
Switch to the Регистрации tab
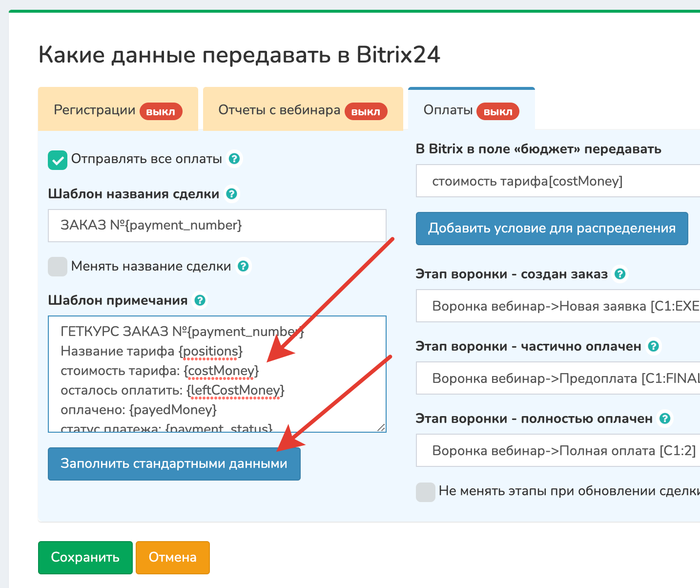118,109
